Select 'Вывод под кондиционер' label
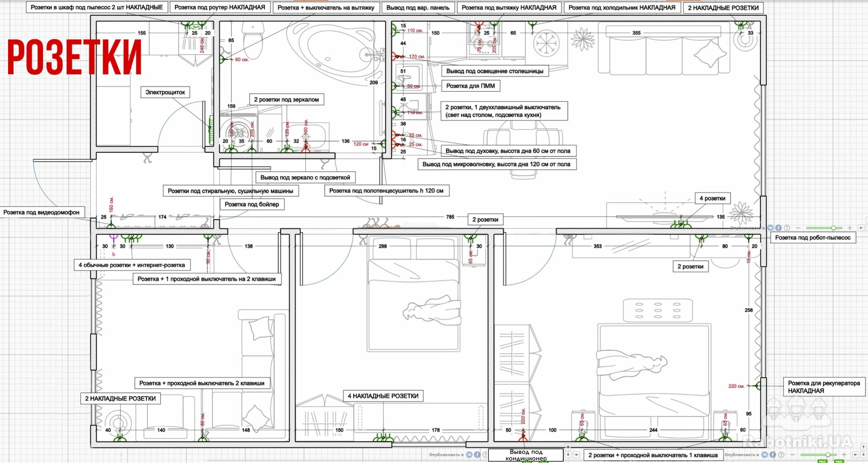The width and height of the screenshot is (868, 463). (526, 455)
